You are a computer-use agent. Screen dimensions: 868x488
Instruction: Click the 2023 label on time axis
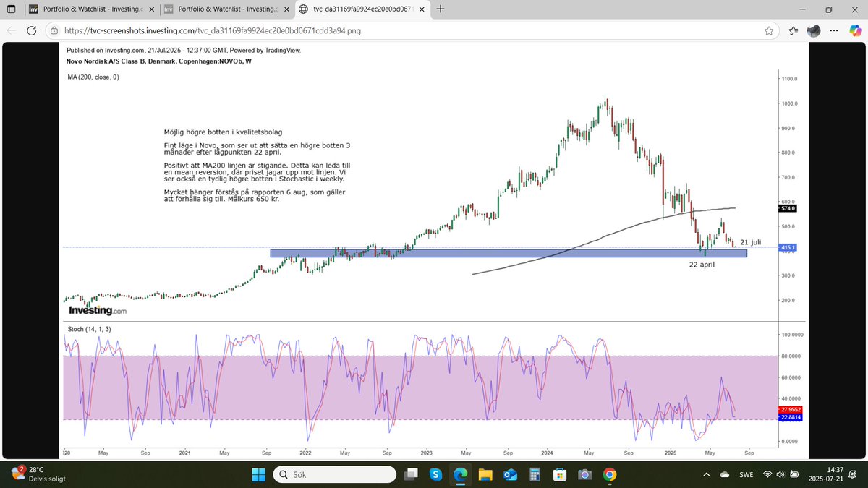pyautogui.click(x=426, y=453)
